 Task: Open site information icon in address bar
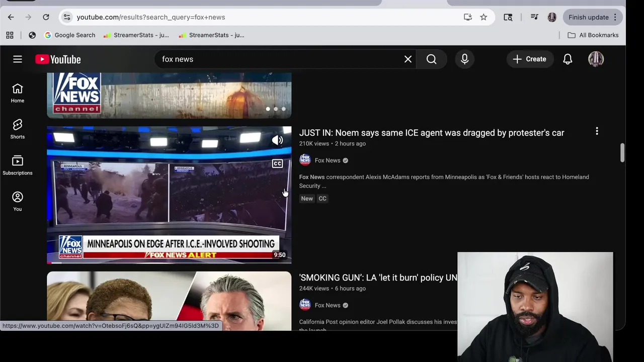pyautogui.click(x=67, y=17)
